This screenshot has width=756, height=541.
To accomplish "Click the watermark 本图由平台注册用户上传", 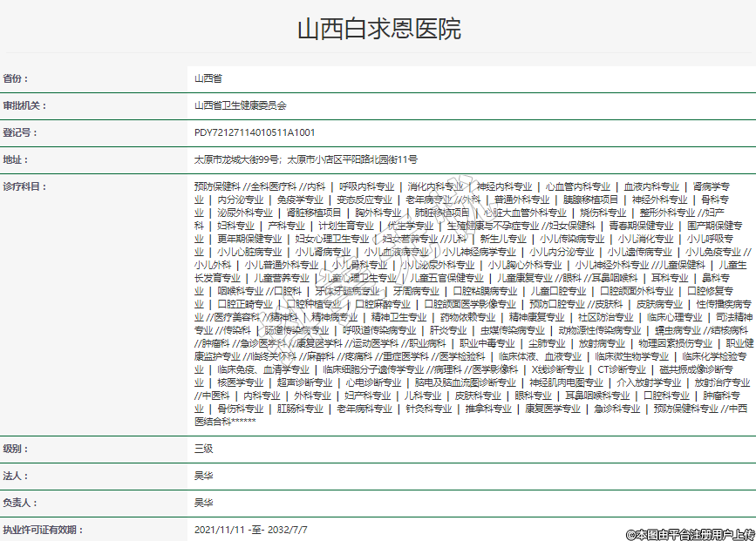I will (689, 533).
